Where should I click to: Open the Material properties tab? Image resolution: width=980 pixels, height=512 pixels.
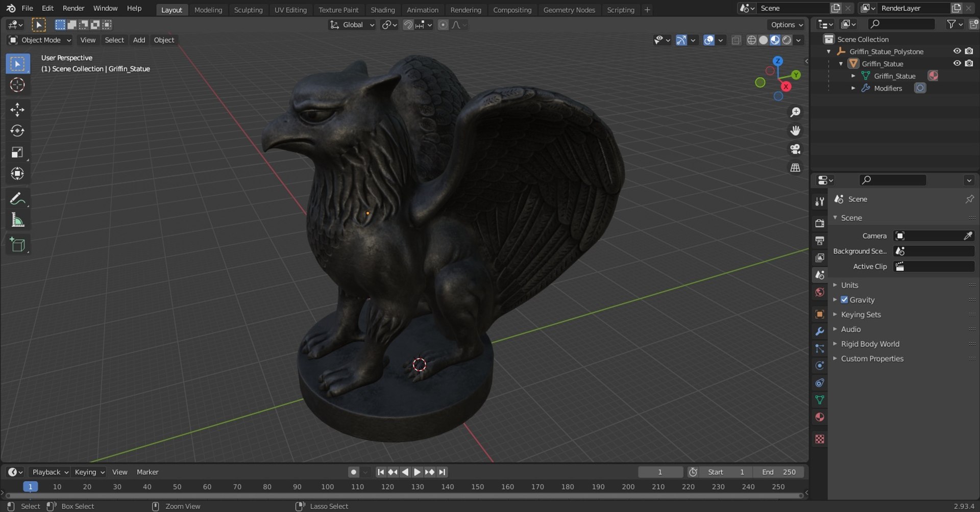point(820,417)
